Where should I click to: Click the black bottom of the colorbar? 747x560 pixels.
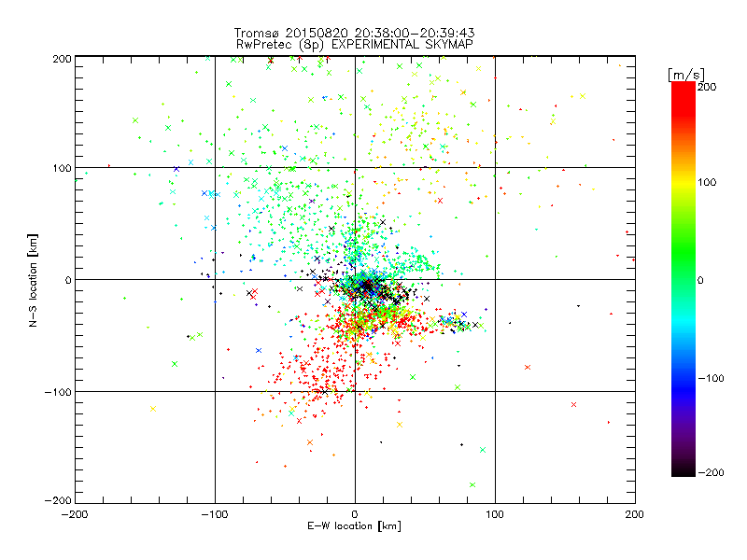(684, 469)
